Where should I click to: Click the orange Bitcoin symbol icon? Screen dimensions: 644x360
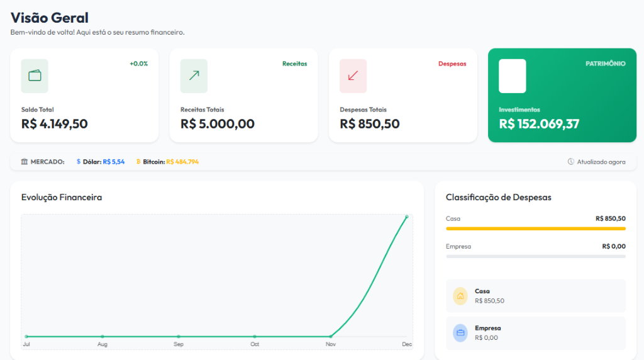coord(138,162)
